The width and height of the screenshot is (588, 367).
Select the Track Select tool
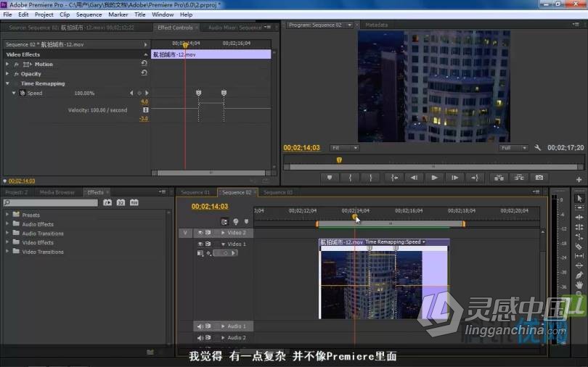tap(579, 207)
